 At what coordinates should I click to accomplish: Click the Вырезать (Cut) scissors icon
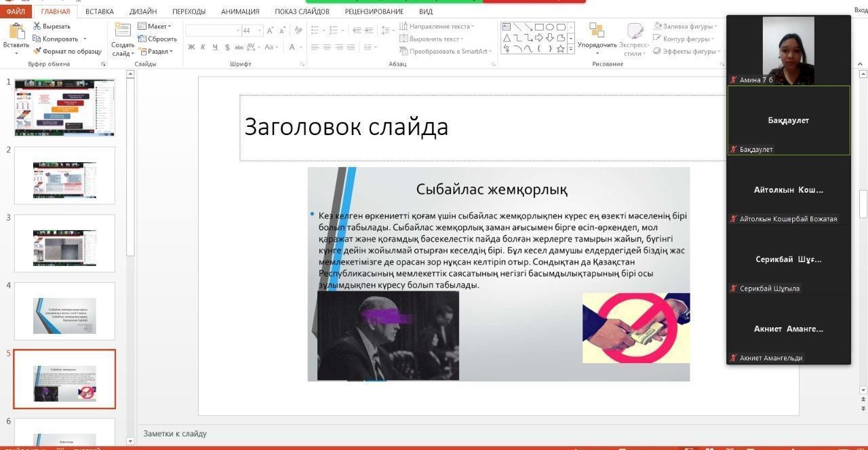coord(37,26)
